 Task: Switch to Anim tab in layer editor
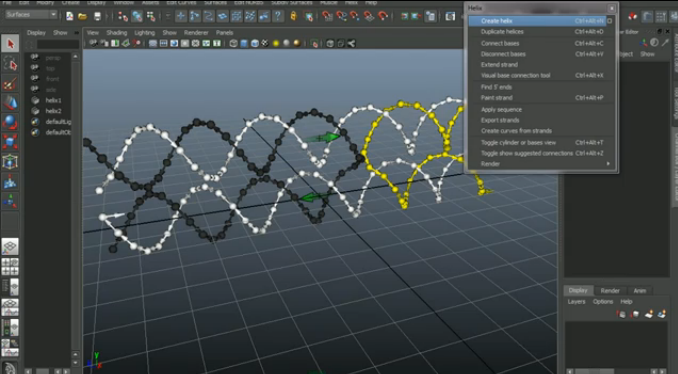640,291
